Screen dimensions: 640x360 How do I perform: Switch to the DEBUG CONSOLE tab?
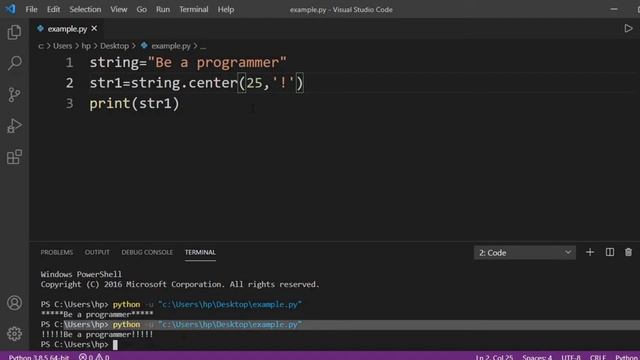147,252
